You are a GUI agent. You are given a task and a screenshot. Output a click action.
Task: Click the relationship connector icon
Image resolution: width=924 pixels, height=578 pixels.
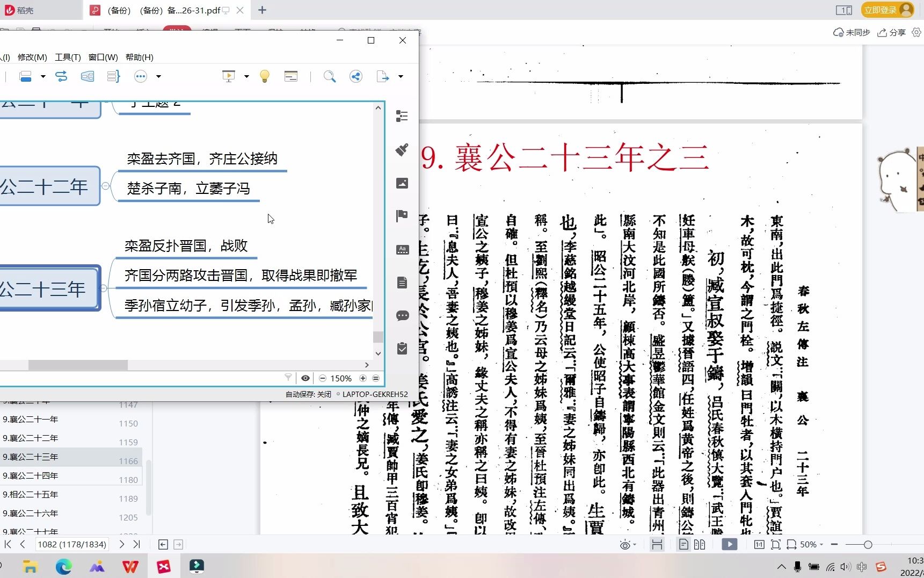coord(62,76)
